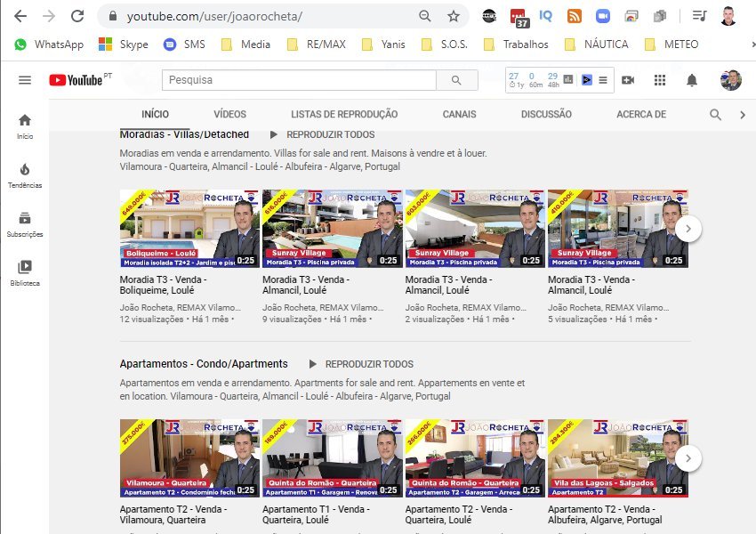This screenshot has width=756, height=534.
Task: Bookmark page with the star icon
Action: point(454,16)
